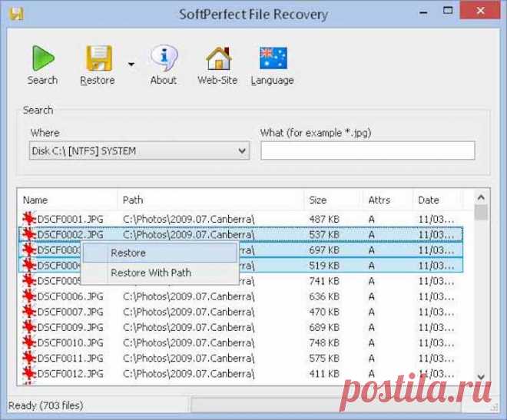
Task: Click the red icon beside DSCF0002.JPG
Action: 29,234
